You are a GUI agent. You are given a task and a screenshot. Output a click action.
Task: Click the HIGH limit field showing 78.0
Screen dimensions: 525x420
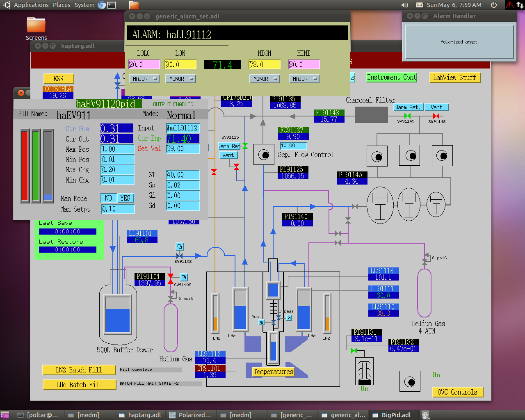point(265,64)
